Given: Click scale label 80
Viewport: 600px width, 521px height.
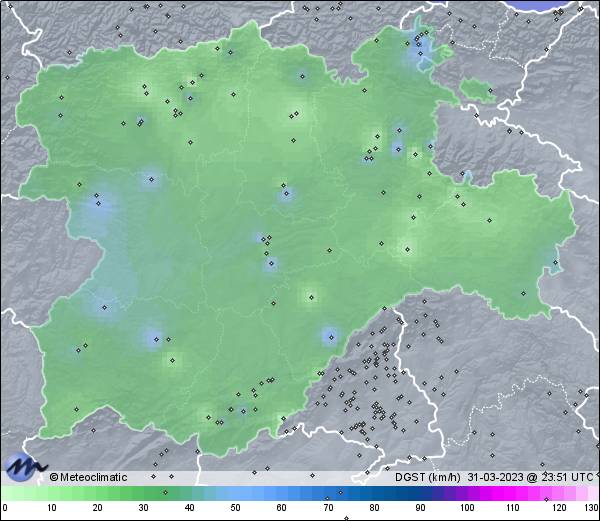Looking at the screenshot, I should point(374,508).
